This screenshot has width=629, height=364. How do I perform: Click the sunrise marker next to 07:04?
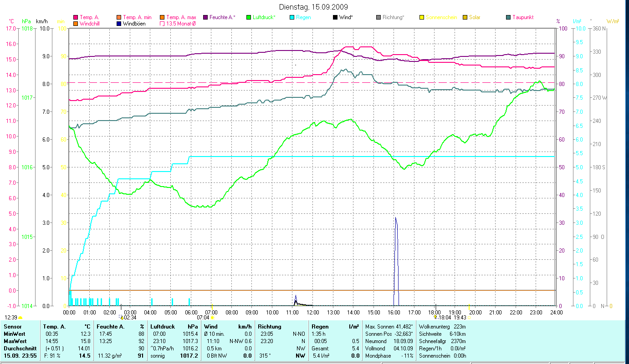212,317
